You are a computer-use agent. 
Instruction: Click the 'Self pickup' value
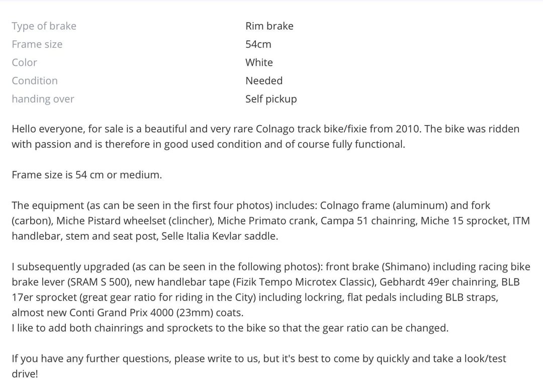pos(271,99)
